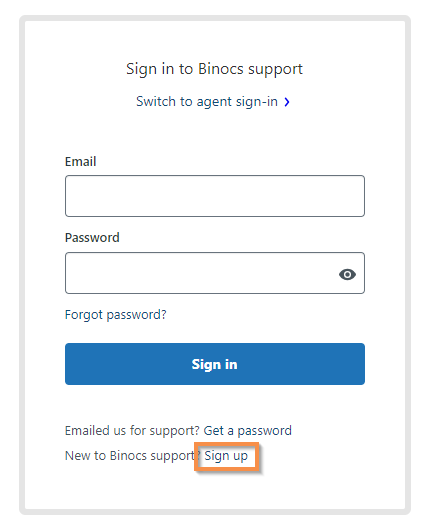Reset credentials via Forgot password?
Image resolution: width=422 pixels, height=529 pixels.
click(116, 315)
